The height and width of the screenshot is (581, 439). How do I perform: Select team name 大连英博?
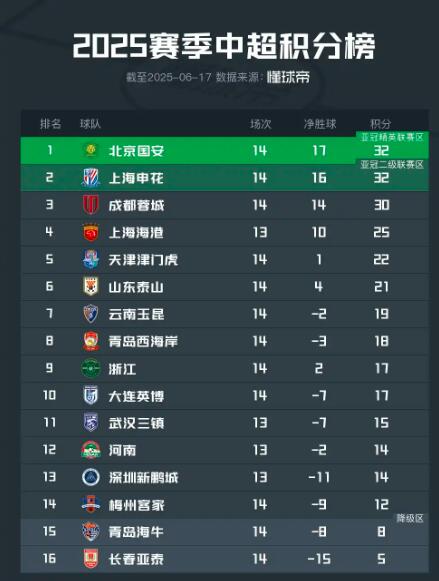click(136, 396)
